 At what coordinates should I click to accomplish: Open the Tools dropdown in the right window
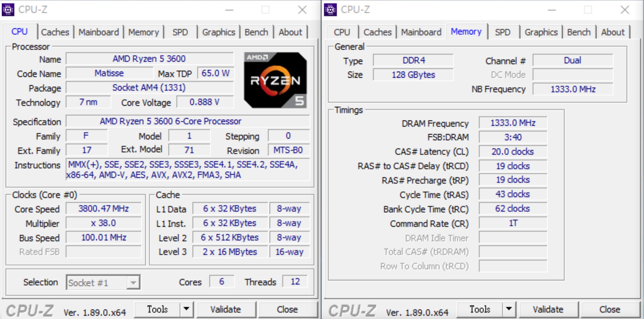click(510, 309)
